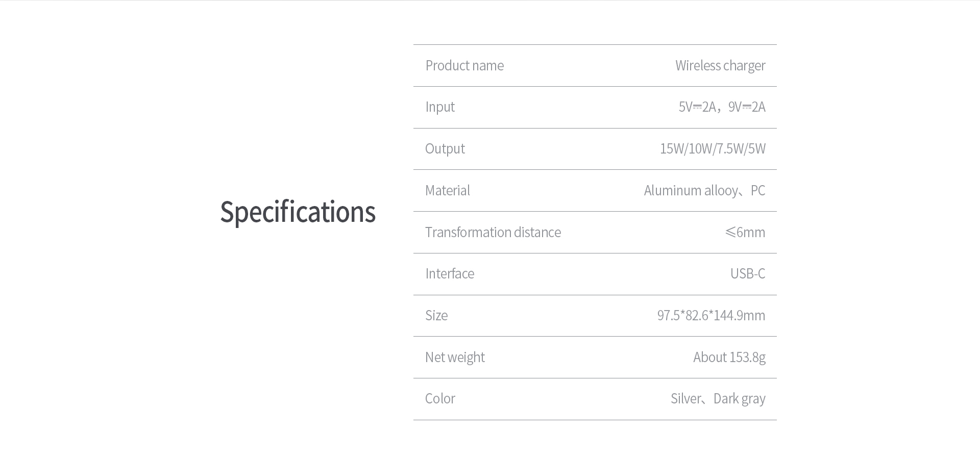Select the Material row label
Screen dimensions: 980x459
(448, 190)
